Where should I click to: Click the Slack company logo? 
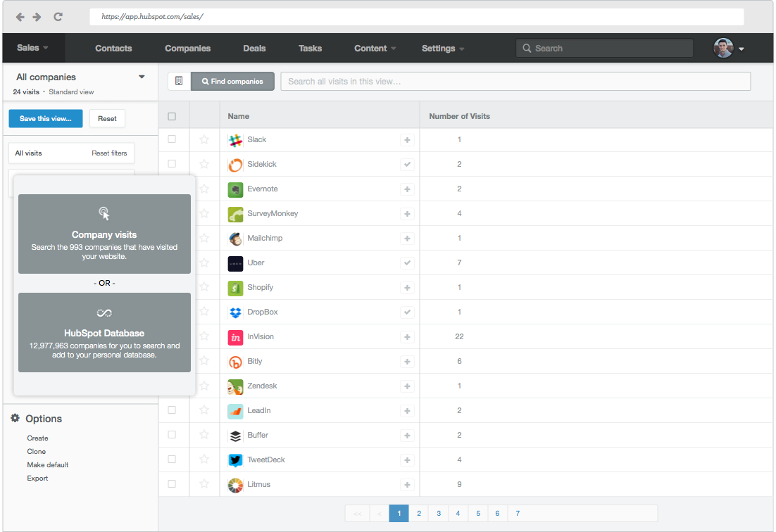(x=235, y=140)
